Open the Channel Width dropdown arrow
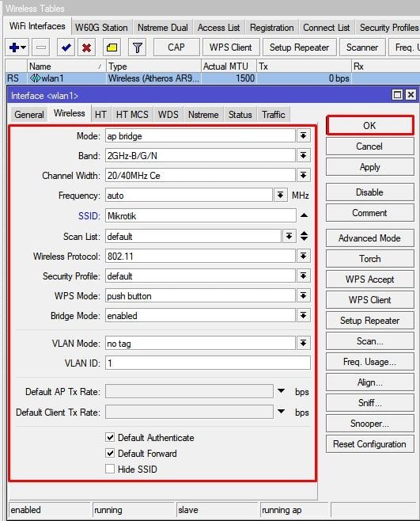Screen dimensions: 420x521 click(x=303, y=175)
